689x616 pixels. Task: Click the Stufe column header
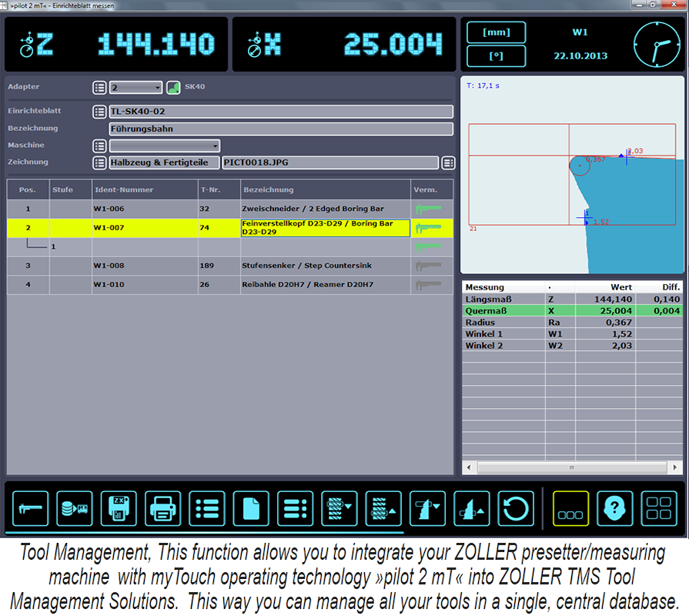point(71,190)
